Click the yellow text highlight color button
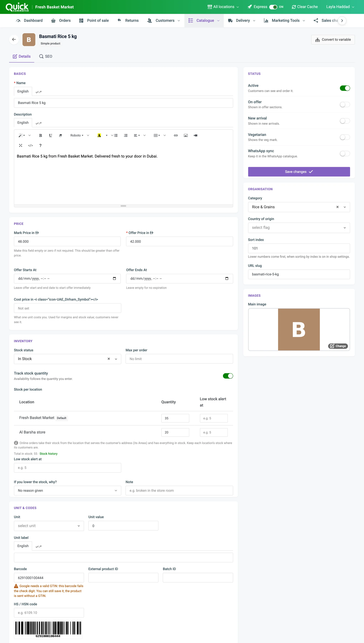Viewport: 364px width, 643px height. 99,135
